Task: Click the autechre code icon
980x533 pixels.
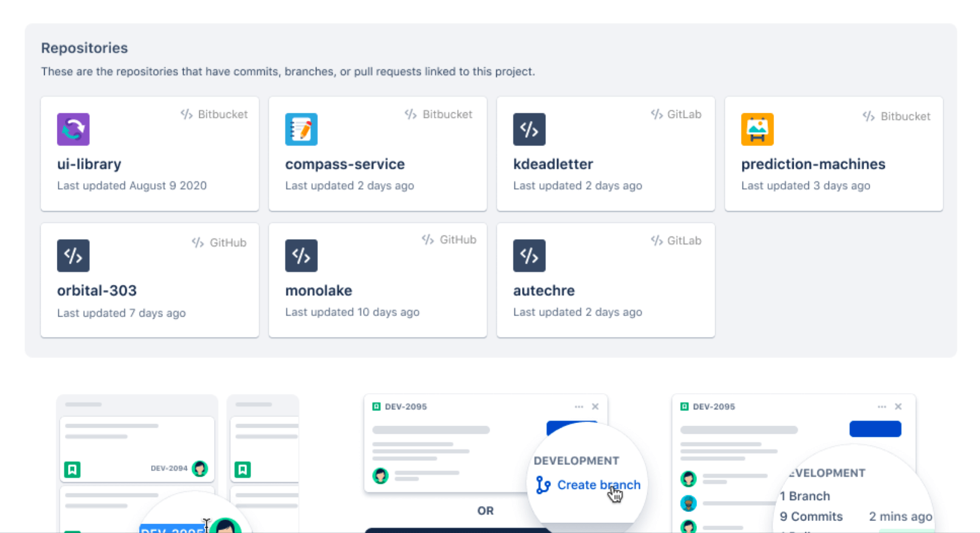Action: point(529,256)
